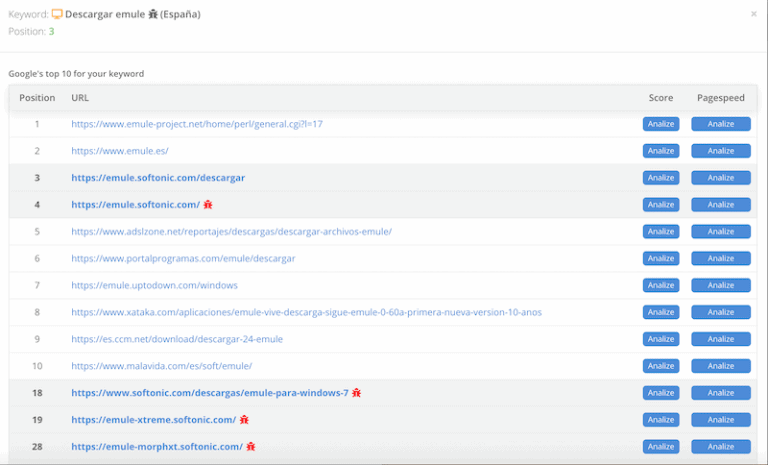Click the black bug icon beside Descargar emule
The image size is (768, 465).
point(153,14)
